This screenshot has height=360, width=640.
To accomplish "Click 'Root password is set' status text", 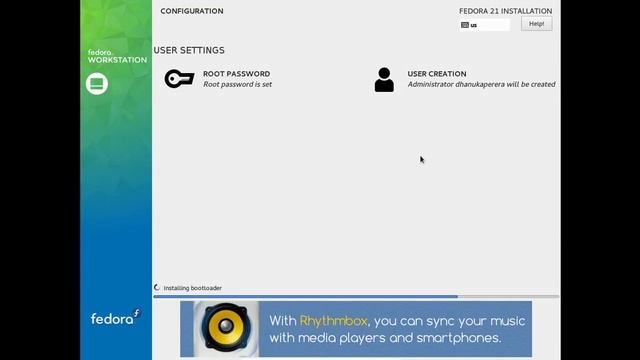I will 237,84.
